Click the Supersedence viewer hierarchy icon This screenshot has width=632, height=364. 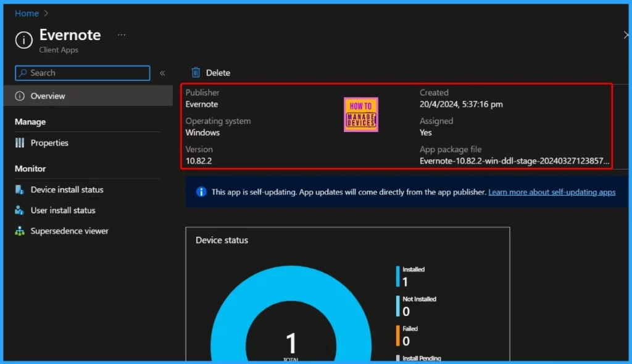pos(19,231)
